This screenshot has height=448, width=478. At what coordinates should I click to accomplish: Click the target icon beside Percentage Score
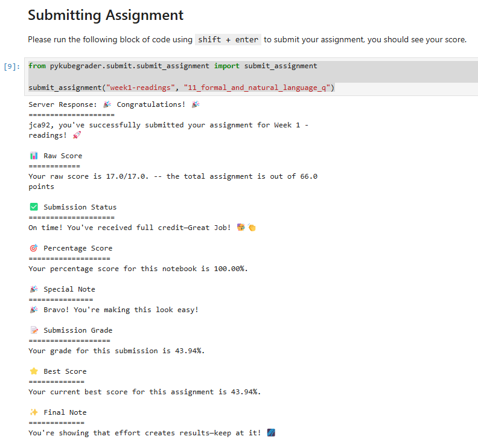click(x=34, y=248)
